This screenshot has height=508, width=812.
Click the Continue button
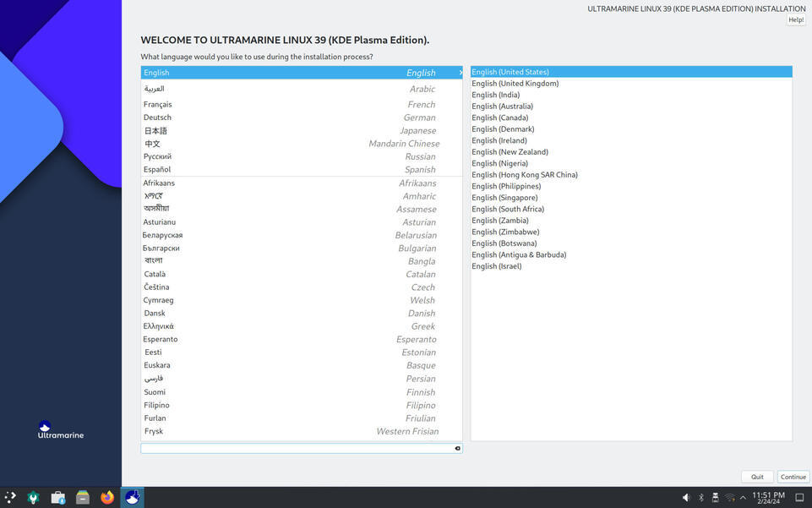click(793, 477)
